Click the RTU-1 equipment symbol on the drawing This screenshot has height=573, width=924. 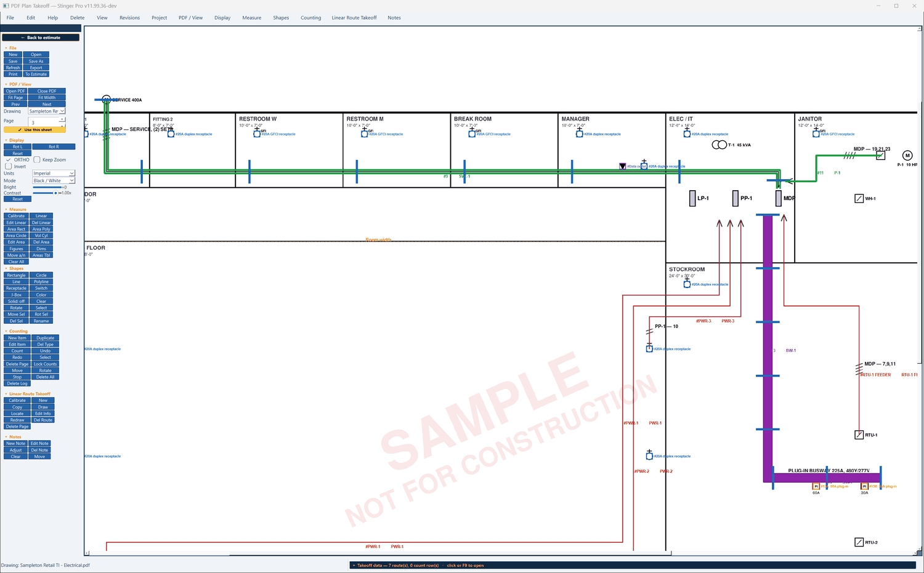859,435
